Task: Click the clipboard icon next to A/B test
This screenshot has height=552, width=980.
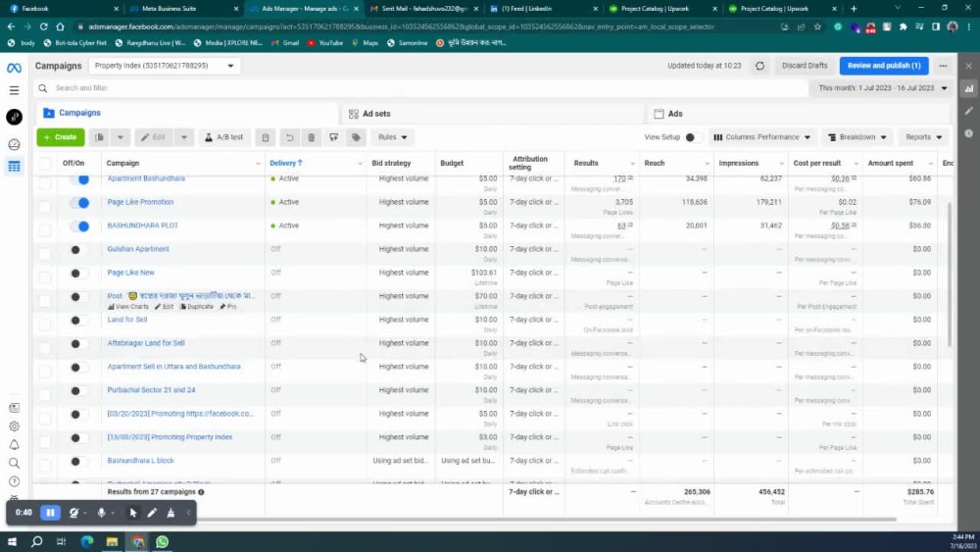Action: (x=266, y=137)
